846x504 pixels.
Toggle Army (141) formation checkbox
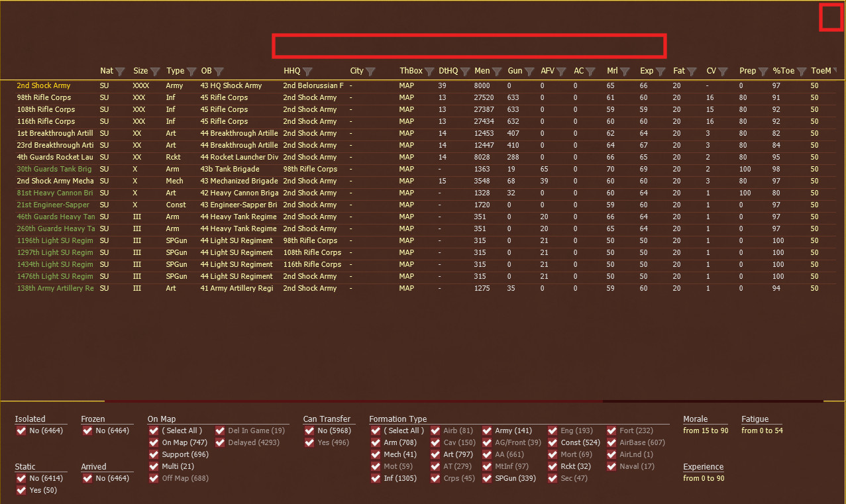487,430
